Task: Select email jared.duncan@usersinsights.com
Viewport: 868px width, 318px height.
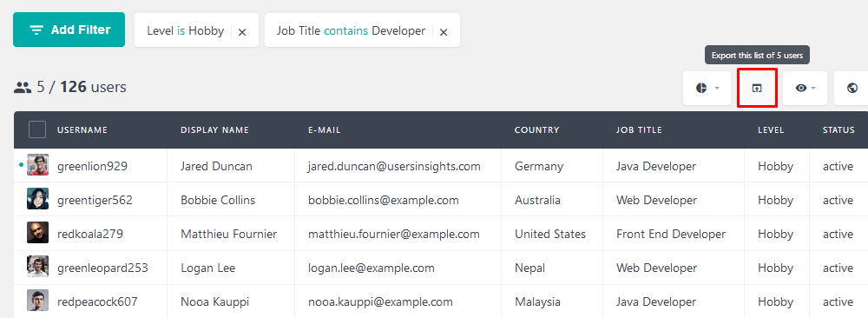Action: click(x=394, y=166)
